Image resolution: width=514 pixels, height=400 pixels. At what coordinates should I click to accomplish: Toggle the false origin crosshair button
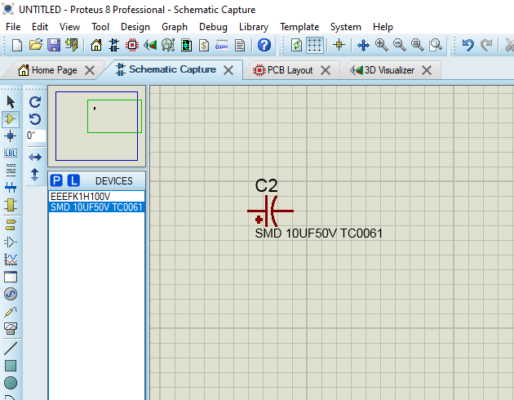coord(339,45)
